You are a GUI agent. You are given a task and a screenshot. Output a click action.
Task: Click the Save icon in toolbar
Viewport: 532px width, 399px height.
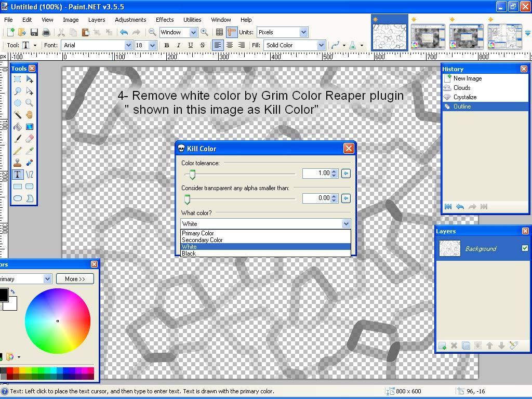coord(34,32)
